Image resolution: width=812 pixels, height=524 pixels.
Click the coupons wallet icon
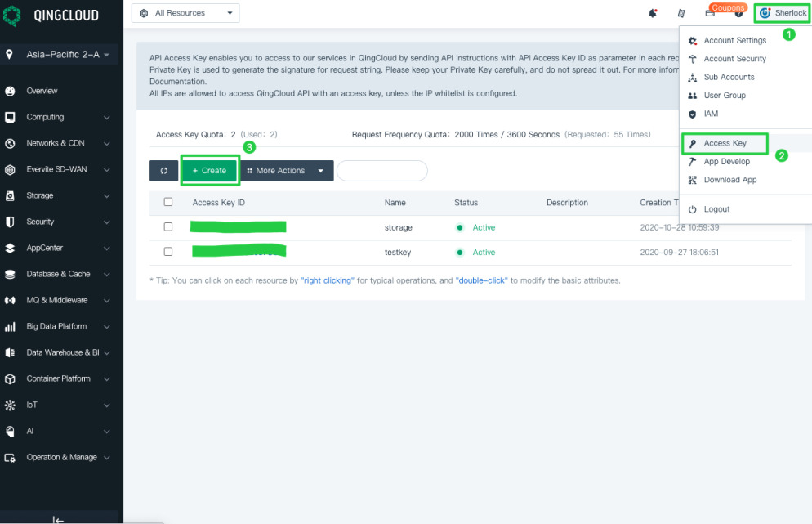[x=710, y=14]
